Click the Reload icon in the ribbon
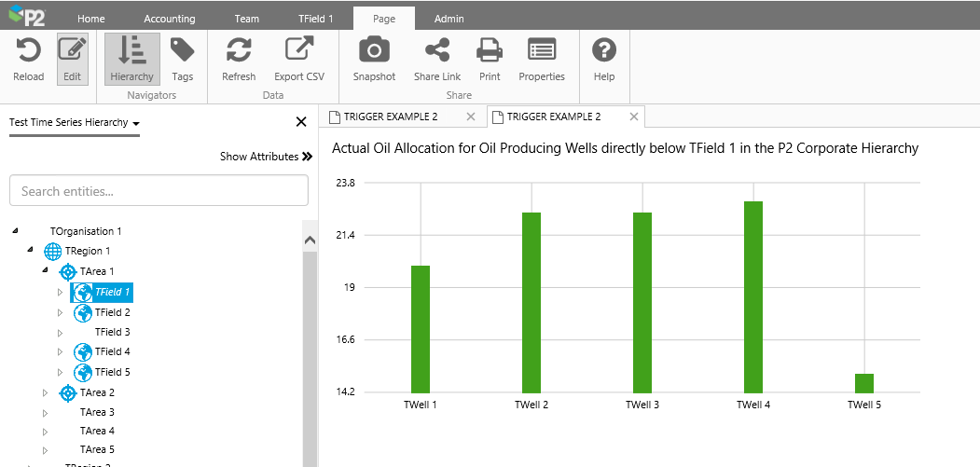980x467 pixels. 28,51
